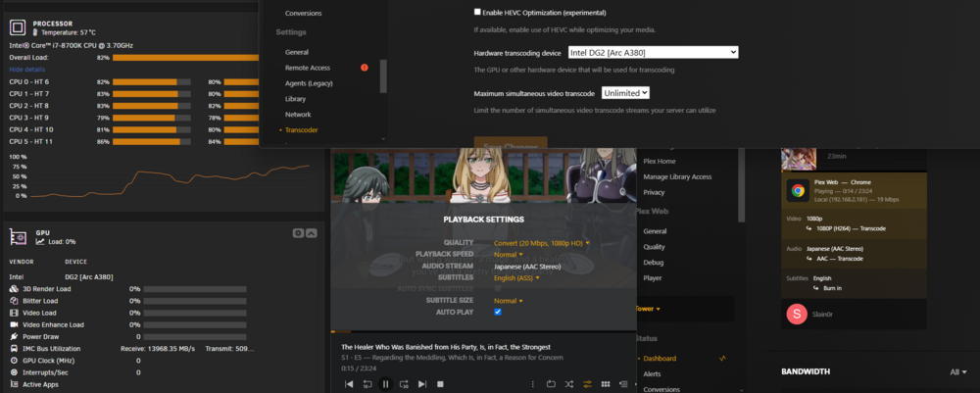
Task: Open General under Settings sidebar
Action: point(296,53)
